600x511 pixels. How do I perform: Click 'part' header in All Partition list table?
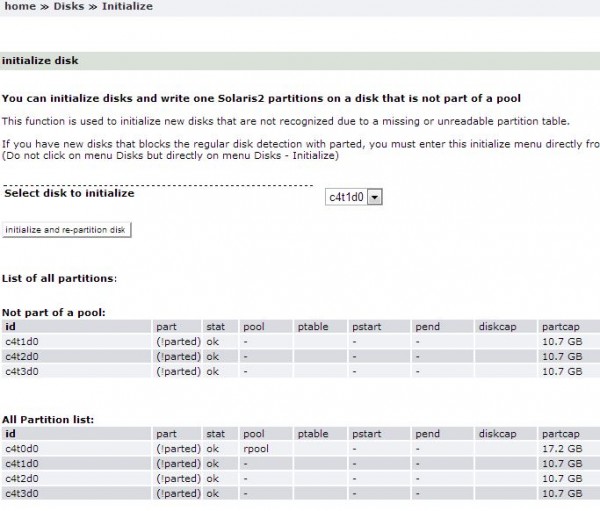(x=166, y=434)
